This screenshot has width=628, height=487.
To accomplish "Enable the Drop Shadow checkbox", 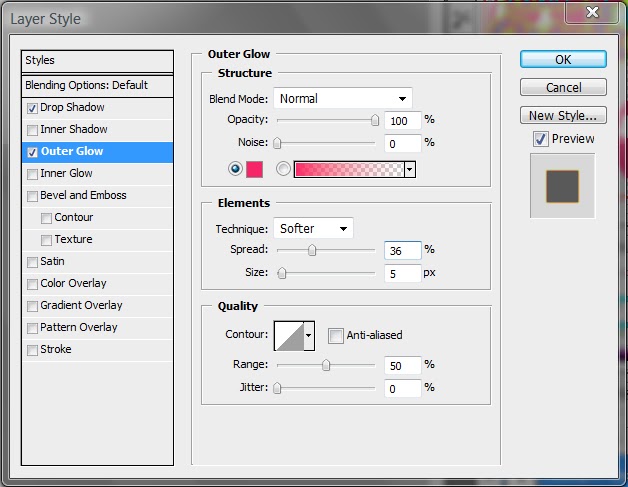I will click(x=32, y=108).
